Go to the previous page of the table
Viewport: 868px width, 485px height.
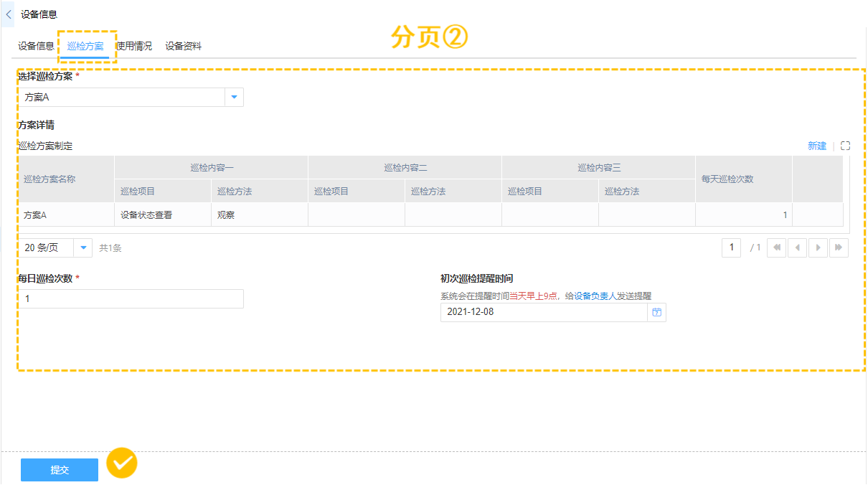click(x=797, y=248)
